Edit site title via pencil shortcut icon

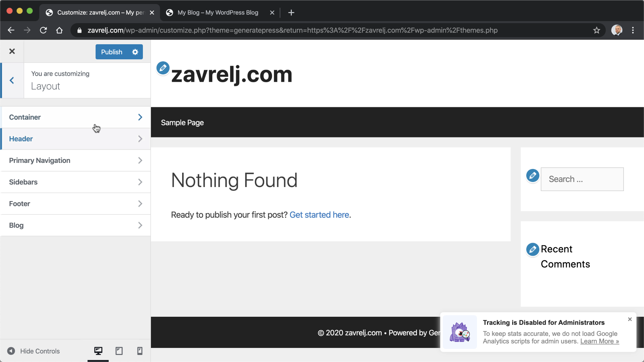pos(163,68)
